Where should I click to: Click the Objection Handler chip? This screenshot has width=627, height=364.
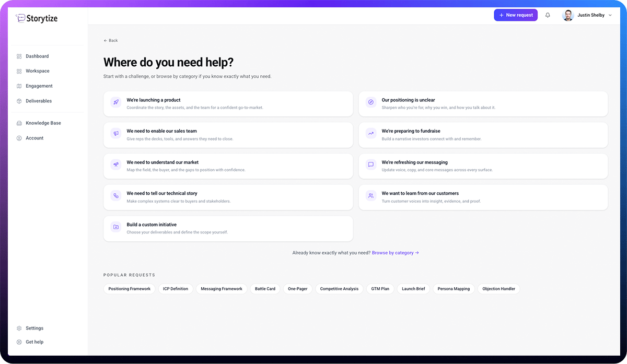click(499, 289)
